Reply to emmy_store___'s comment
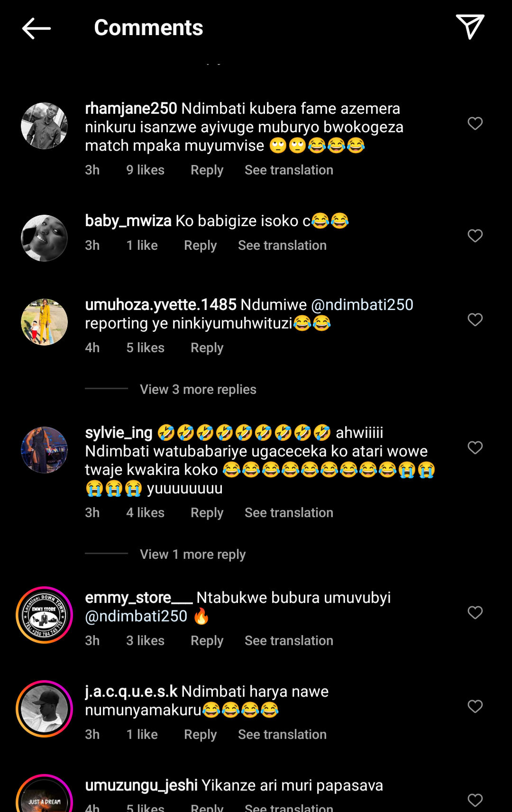512x812 pixels. pyautogui.click(x=207, y=641)
